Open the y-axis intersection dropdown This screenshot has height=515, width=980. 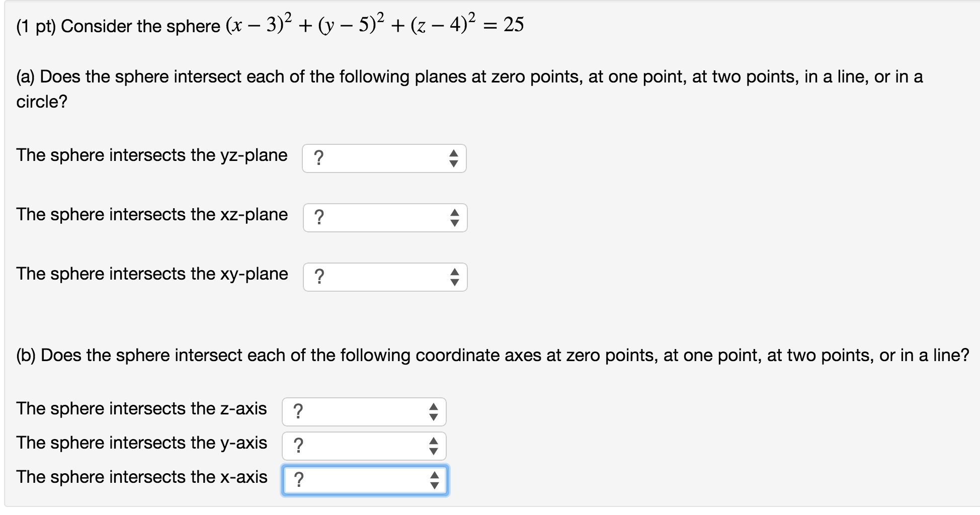364,446
